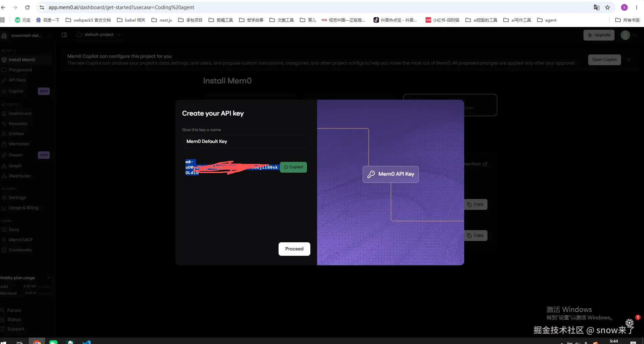Open the 元宝 bookmark
Image resolution: width=644 pixels, height=344 pixels.
click(23, 20)
